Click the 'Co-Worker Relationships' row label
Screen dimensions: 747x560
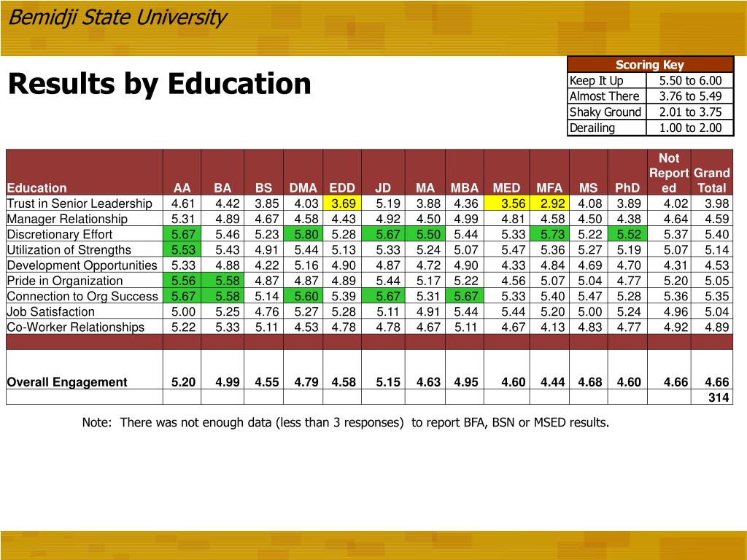tap(76, 327)
